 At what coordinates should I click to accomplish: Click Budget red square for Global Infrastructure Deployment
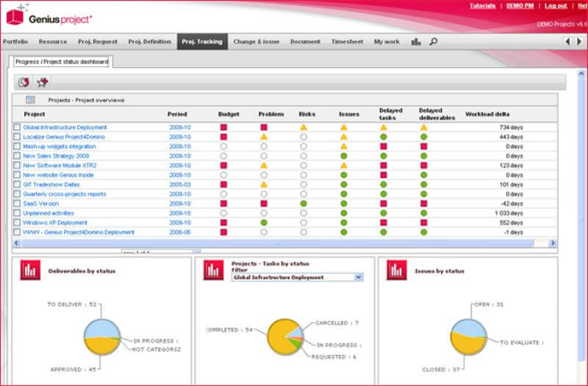223,127
